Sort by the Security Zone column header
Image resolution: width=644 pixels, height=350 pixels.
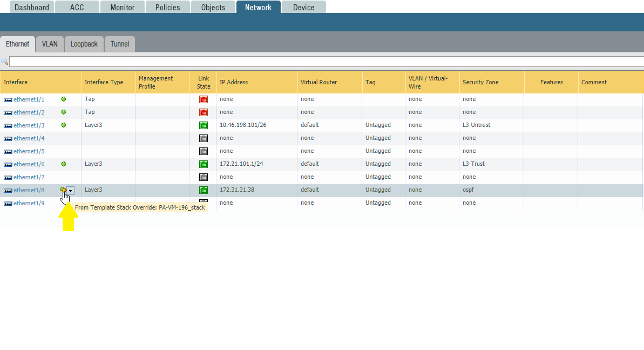tap(480, 82)
